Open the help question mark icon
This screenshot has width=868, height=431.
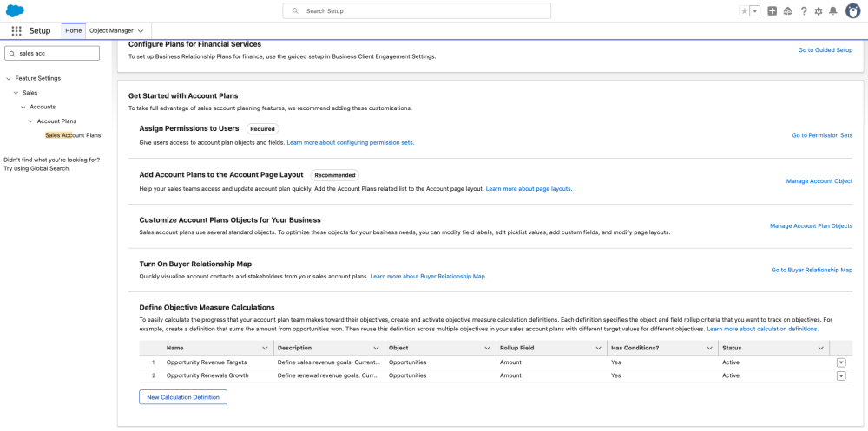804,11
